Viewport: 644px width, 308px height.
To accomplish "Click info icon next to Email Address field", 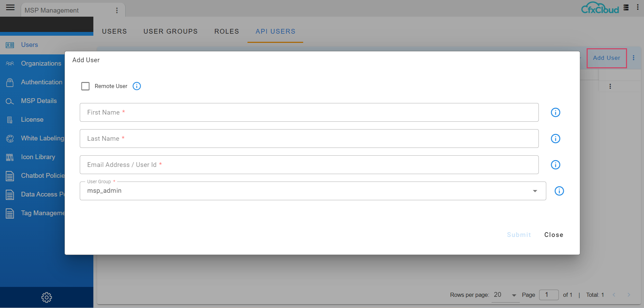I will (x=555, y=165).
